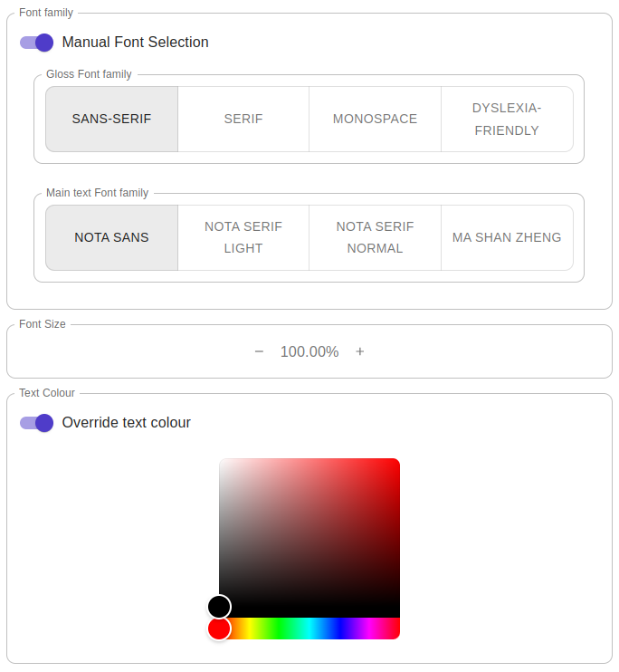Select NOTA SERIF LIGHT main font
Viewport: 619px width, 672px height.
(243, 238)
